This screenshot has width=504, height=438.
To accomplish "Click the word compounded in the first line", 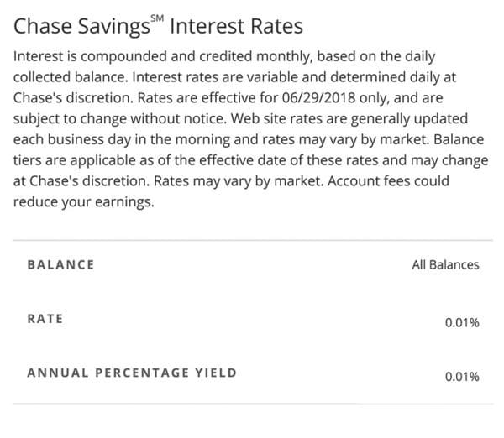I will tap(123, 57).
